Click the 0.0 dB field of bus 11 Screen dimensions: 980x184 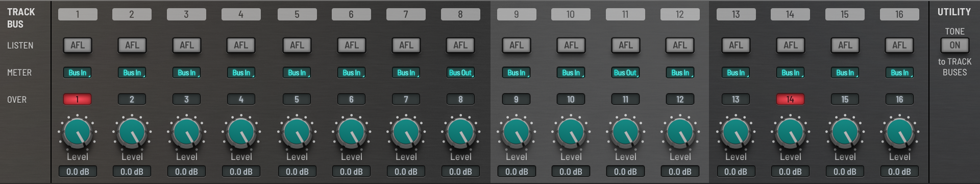626,172
